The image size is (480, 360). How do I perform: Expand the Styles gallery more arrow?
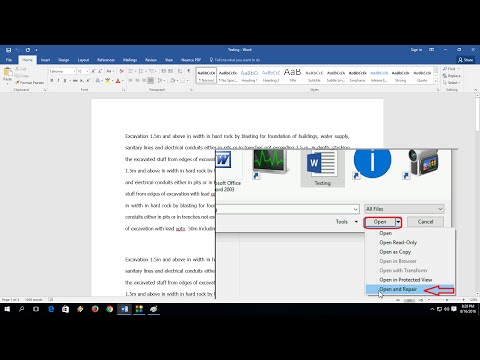tap(435, 82)
